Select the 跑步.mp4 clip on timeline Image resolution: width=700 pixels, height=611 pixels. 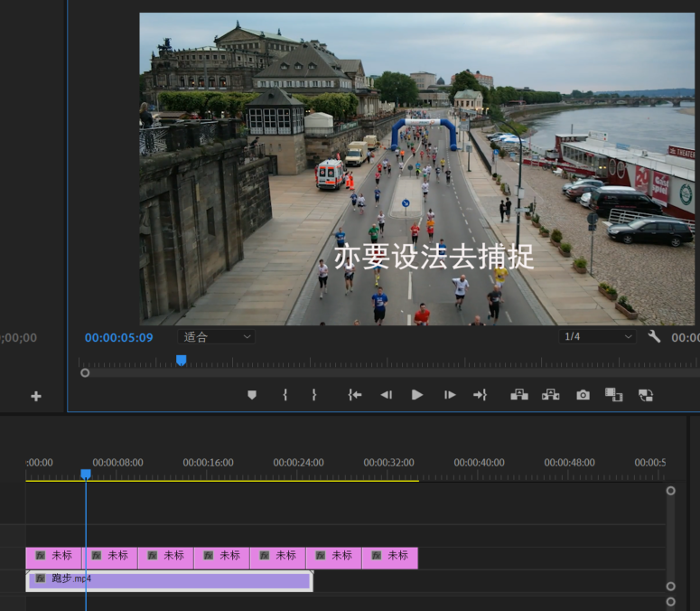pyautogui.click(x=181, y=579)
